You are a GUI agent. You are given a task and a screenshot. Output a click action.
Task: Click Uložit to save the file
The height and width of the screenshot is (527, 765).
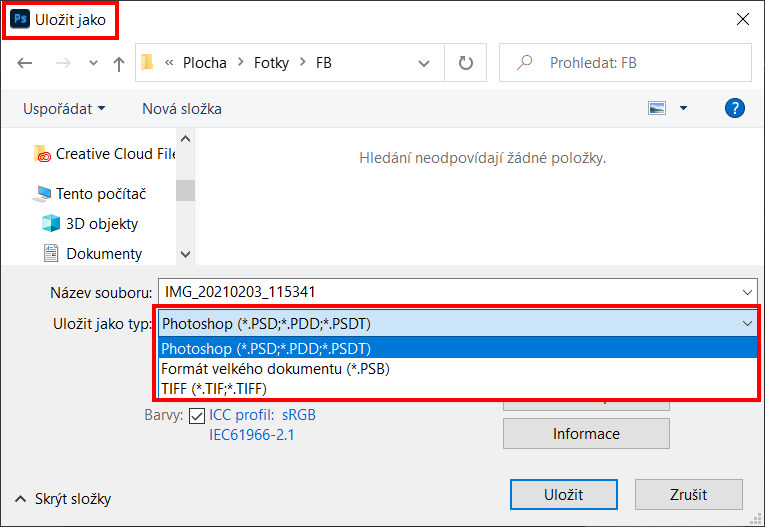[564, 494]
